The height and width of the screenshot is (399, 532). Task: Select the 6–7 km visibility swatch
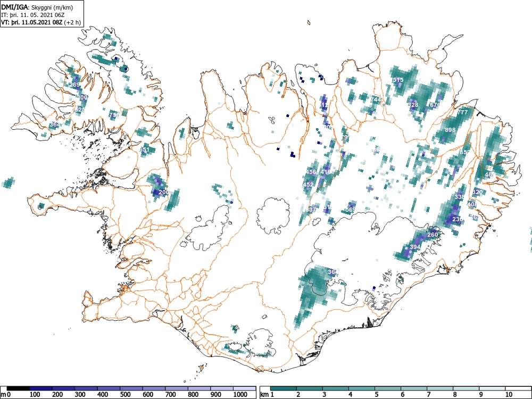point(414,388)
